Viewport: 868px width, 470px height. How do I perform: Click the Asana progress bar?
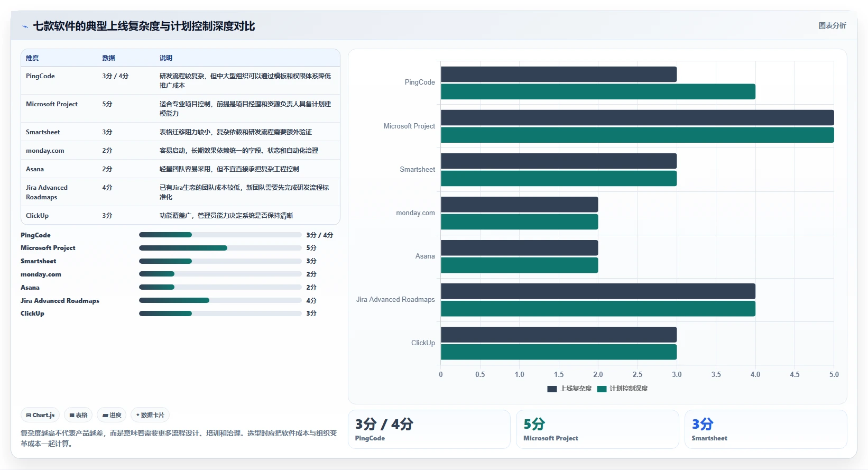(x=220, y=287)
